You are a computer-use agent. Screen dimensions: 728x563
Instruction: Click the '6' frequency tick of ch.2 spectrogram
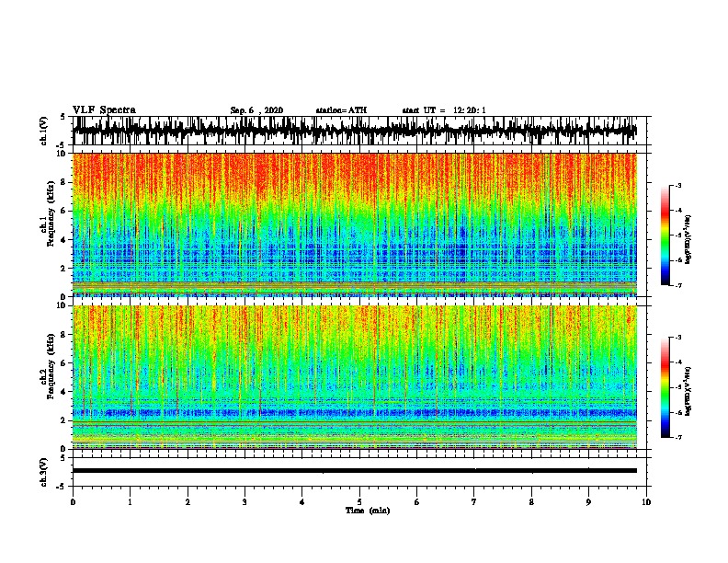click(x=63, y=363)
